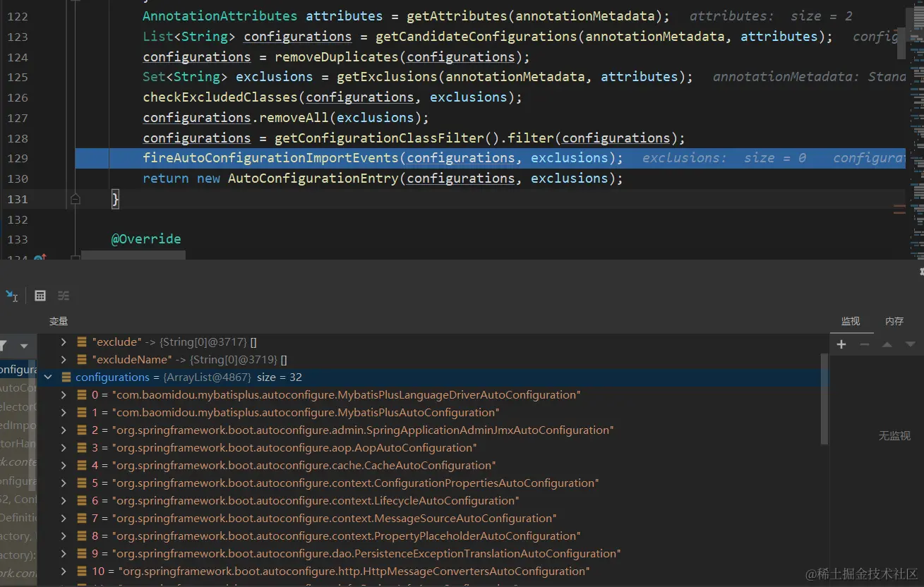Expand element 0 MybatisPlusLanguageDriverAutoConfiguration
The height and width of the screenshot is (587, 924).
(x=64, y=395)
